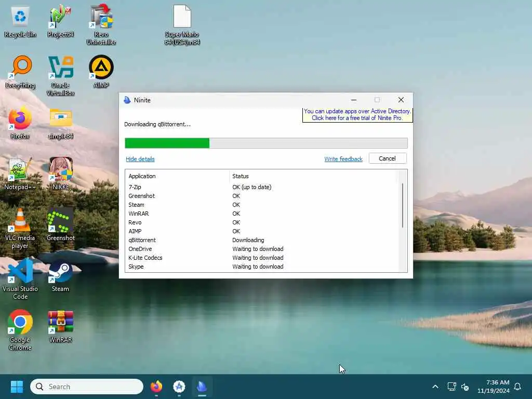The height and width of the screenshot is (399, 532).
Task: Select the Revo Uninstaller desktop icon
Action: (101, 25)
